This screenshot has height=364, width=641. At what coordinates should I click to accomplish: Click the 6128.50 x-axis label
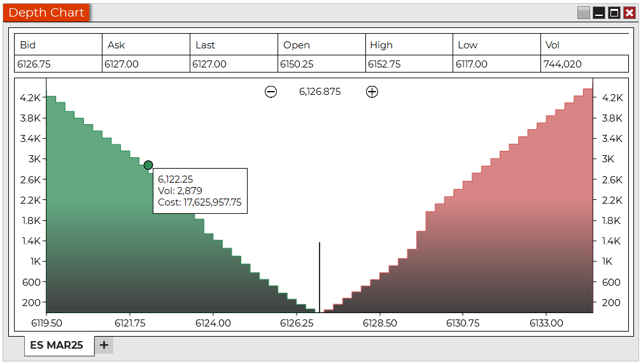380,323
